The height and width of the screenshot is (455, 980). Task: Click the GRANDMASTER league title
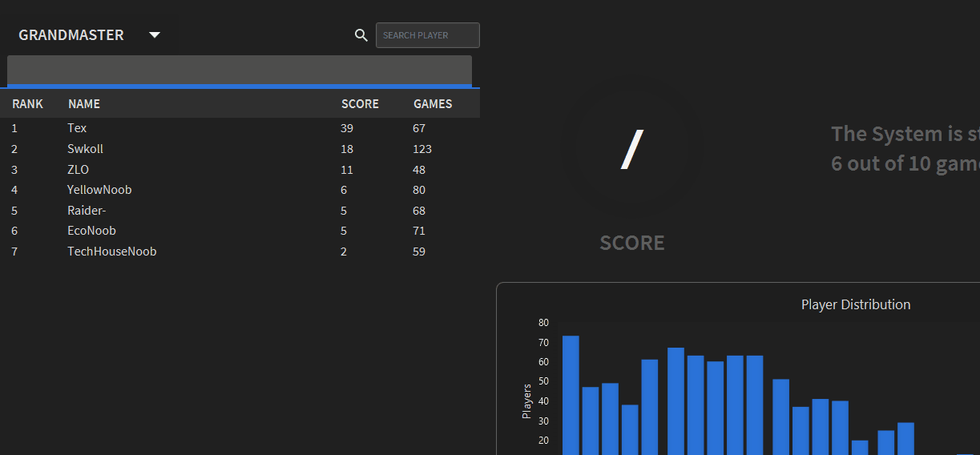pos(71,35)
